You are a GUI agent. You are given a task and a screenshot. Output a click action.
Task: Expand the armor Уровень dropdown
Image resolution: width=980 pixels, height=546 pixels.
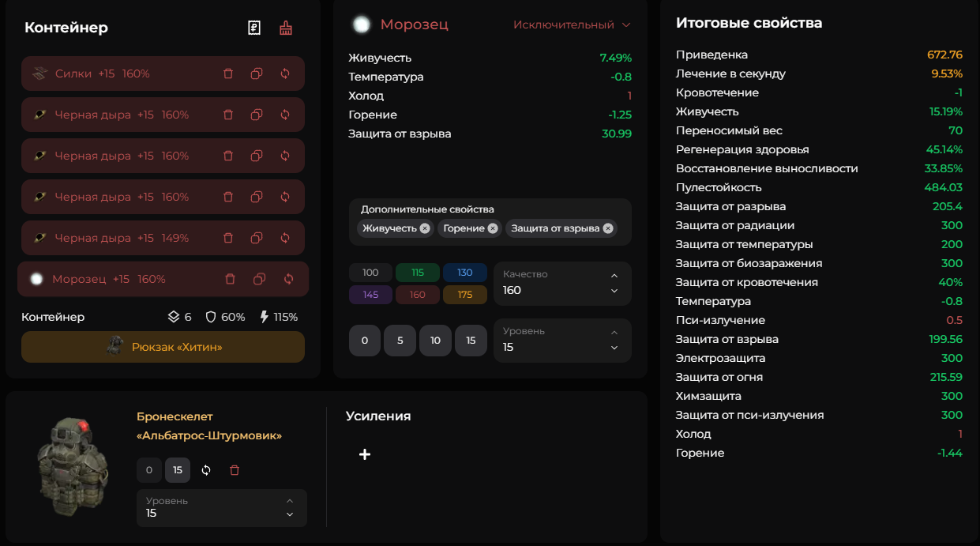click(x=221, y=507)
